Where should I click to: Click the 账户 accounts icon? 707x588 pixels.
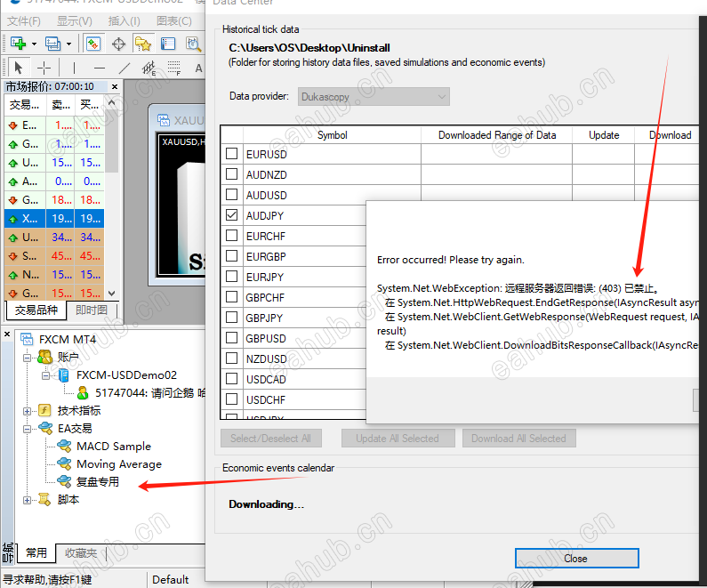[x=45, y=357]
